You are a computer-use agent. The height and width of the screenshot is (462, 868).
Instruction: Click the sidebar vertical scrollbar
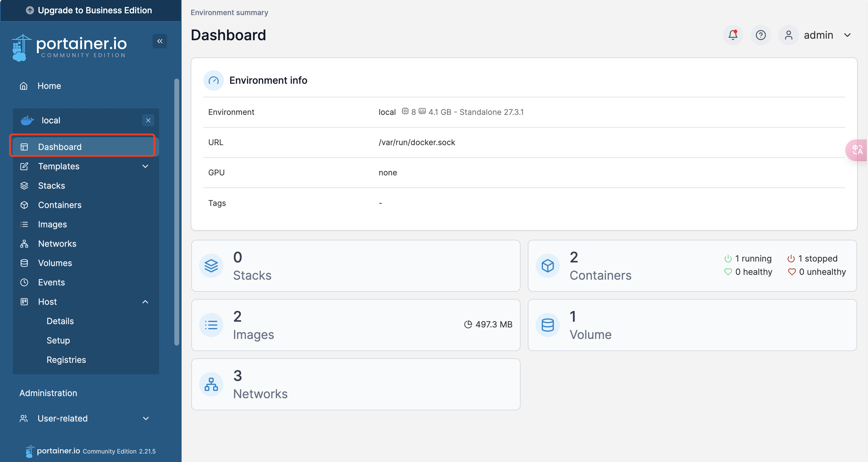coord(176,212)
